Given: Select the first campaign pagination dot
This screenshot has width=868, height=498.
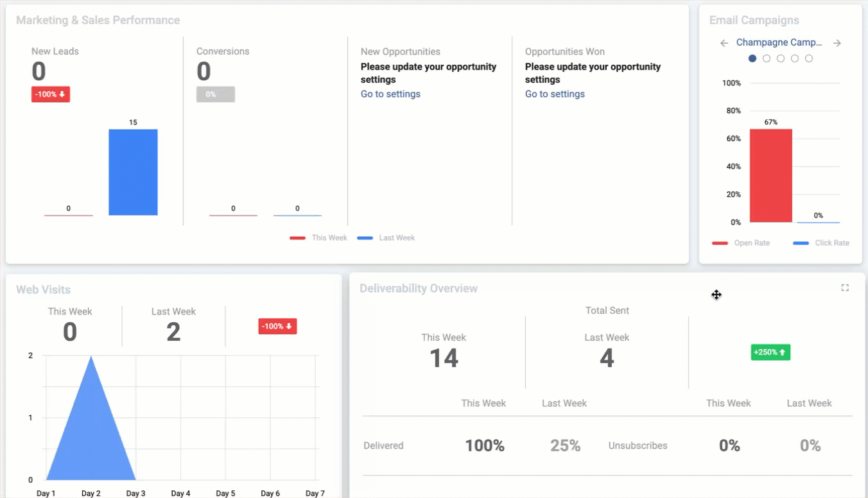Looking at the screenshot, I should click(x=752, y=58).
